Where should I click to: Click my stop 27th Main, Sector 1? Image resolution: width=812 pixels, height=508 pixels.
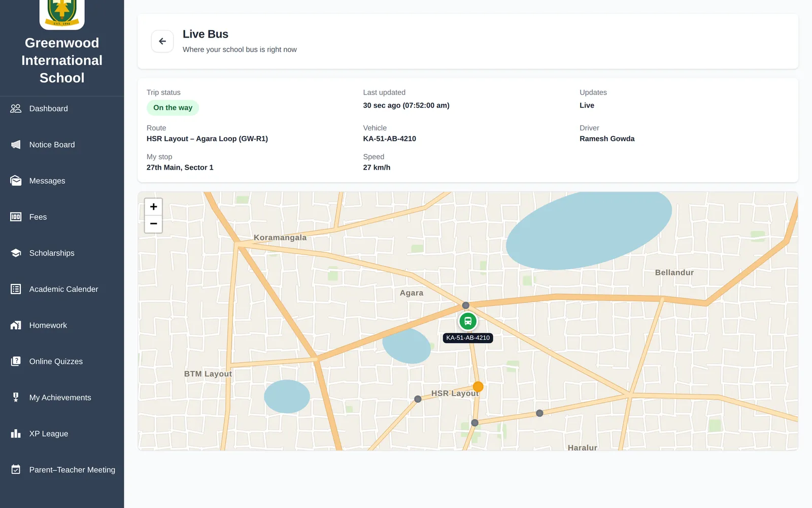pyautogui.click(x=180, y=168)
